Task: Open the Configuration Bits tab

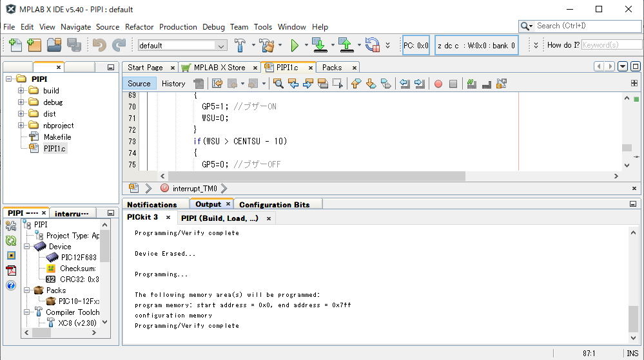Action: coord(275,204)
